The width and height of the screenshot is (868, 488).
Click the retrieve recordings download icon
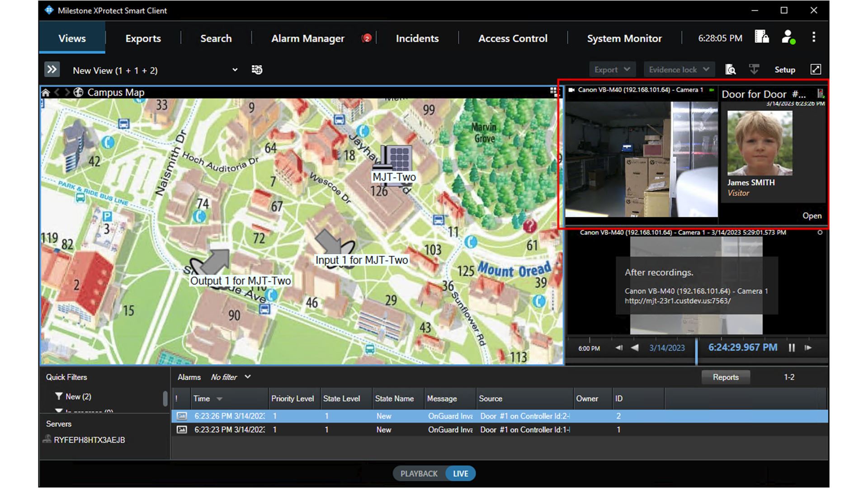[754, 70]
